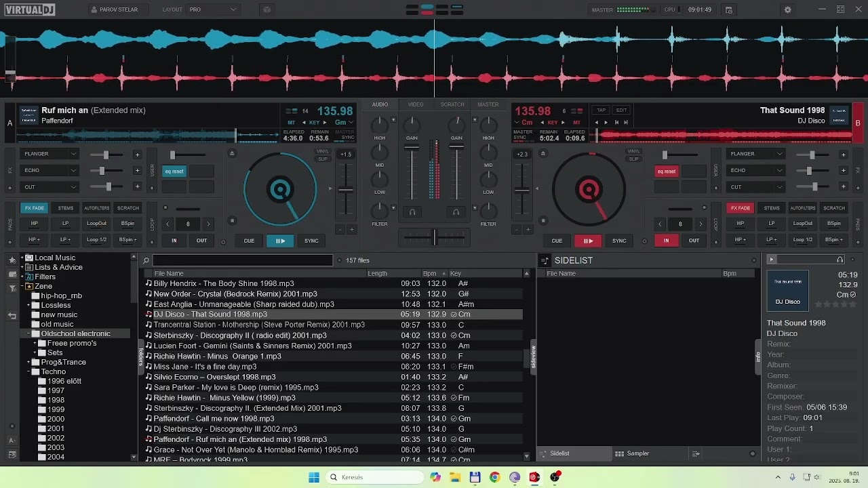Select deck A STEMS pad page
This screenshot has height=488, width=868.
66,208
